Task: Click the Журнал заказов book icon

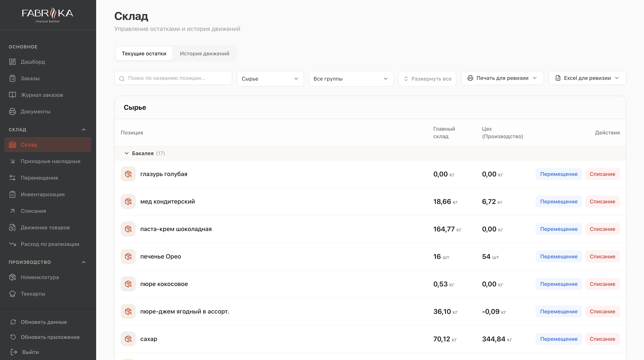Action: click(12, 95)
